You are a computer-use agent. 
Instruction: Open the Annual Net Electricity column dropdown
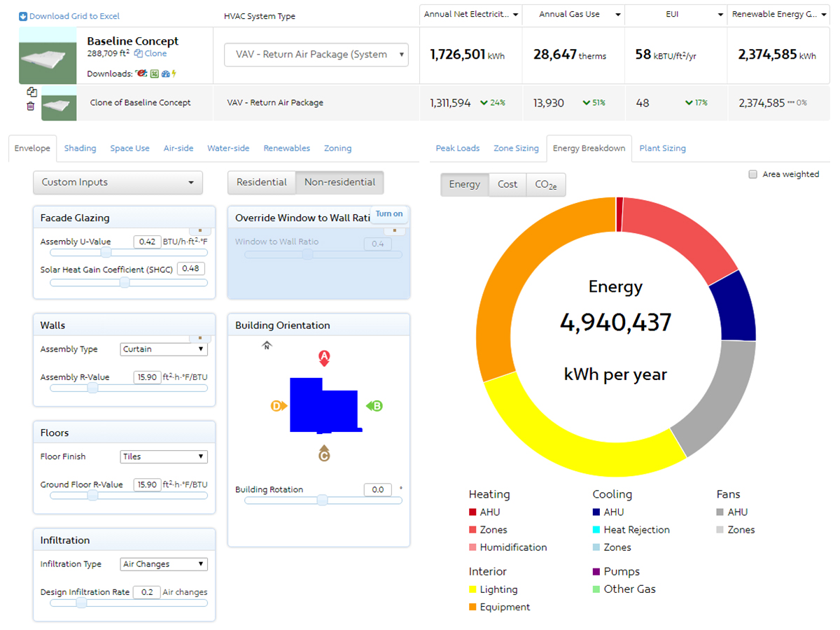click(516, 14)
